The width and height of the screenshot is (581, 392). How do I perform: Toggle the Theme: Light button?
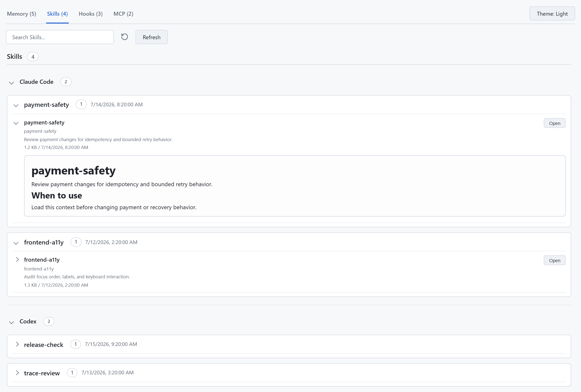552,14
